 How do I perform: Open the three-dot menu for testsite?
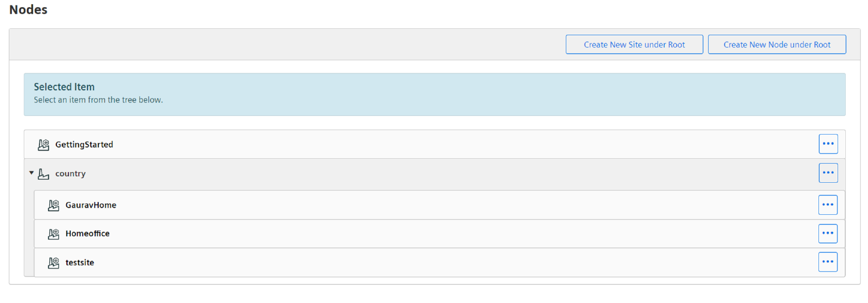(x=827, y=262)
